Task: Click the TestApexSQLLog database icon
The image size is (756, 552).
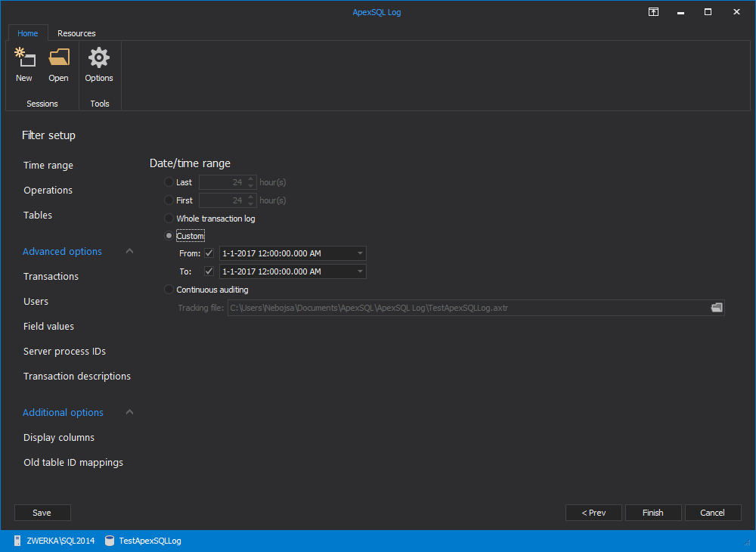Action: (x=110, y=541)
